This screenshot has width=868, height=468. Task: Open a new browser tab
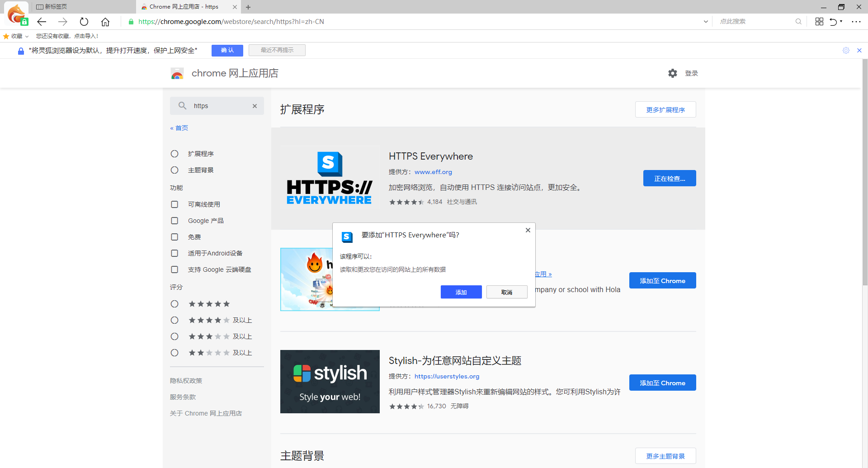click(248, 7)
